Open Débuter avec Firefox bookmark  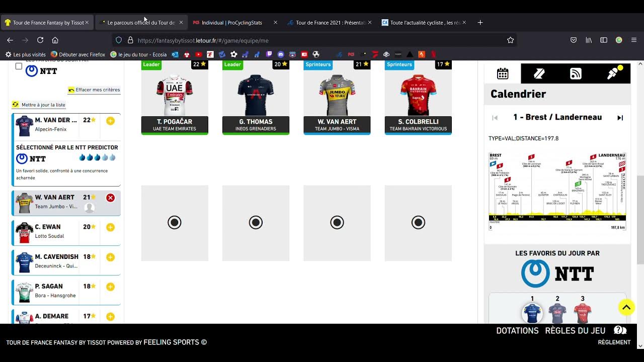tap(78, 54)
